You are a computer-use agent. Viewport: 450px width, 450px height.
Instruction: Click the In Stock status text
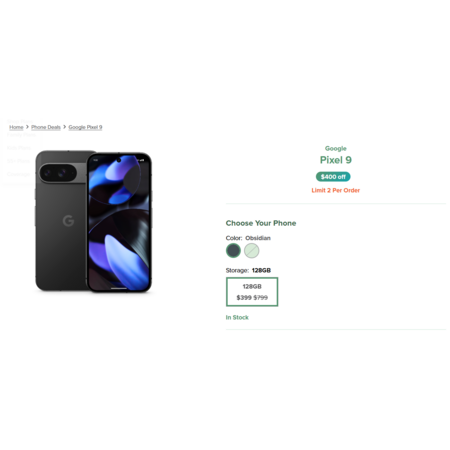coord(237,317)
